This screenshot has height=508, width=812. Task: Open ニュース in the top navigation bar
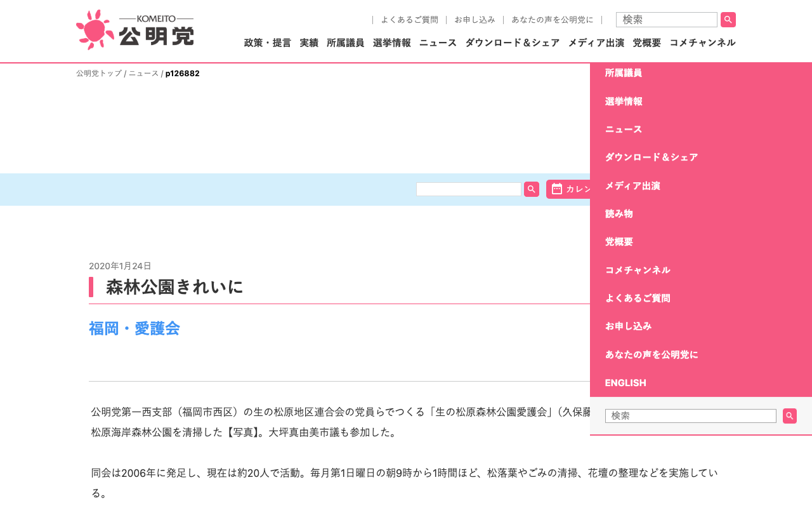(438, 43)
